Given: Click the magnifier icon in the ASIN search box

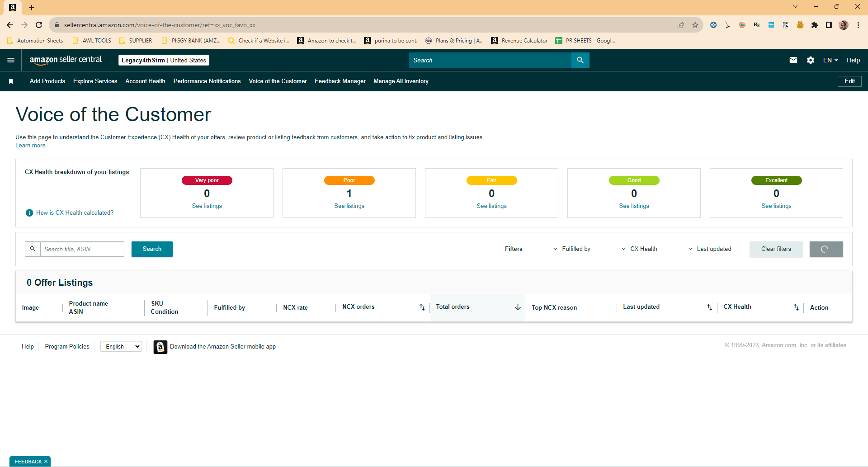Looking at the screenshot, I should point(33,249).
